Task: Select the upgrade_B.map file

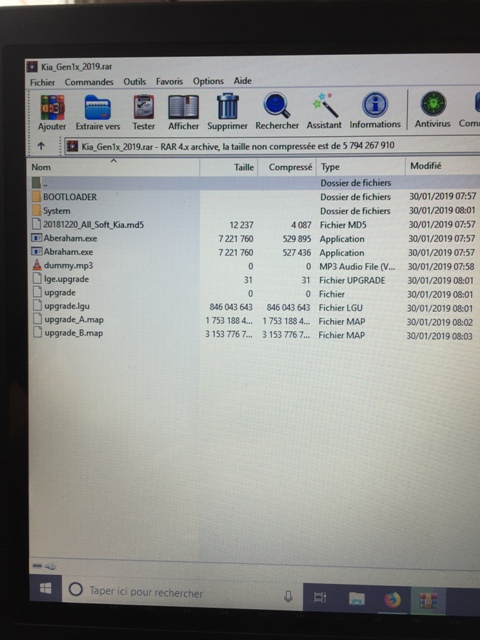Action: click(73, 333)
